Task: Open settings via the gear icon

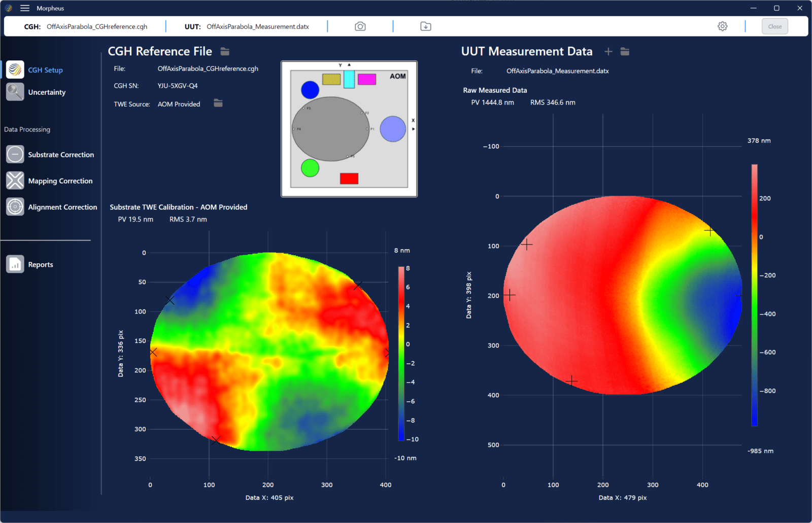Action: coord(722,26)
